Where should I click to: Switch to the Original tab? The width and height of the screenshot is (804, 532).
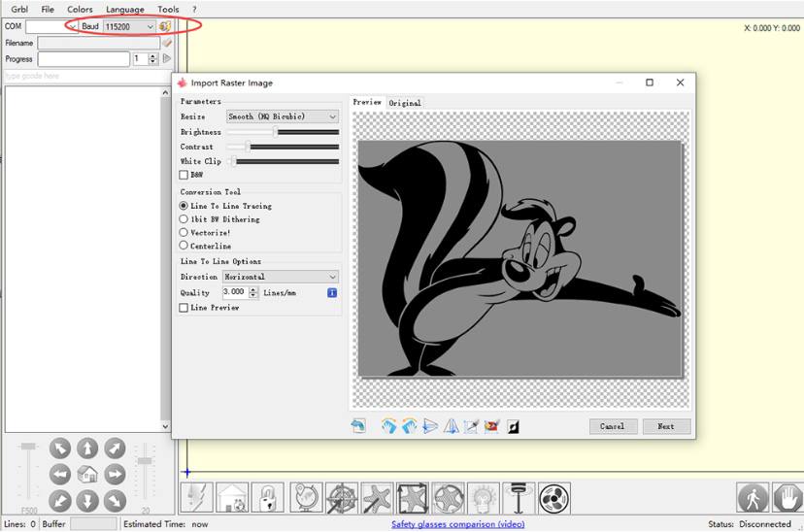tap(405, 103)
